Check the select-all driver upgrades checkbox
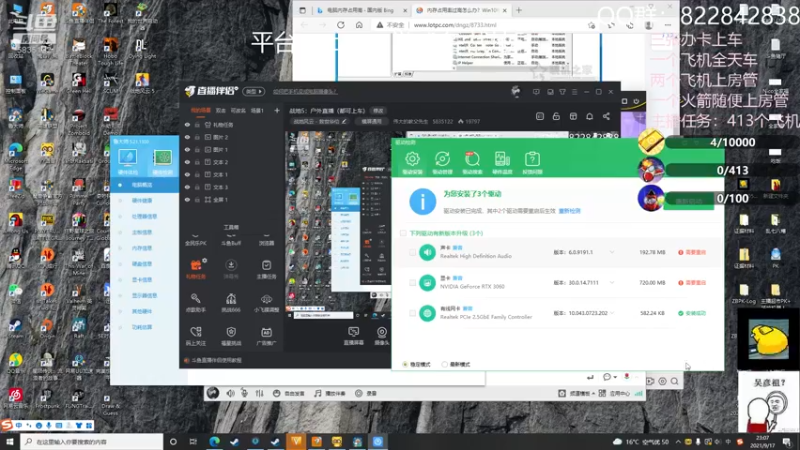The height and width of the screenshot is (450, 800). tap(403, 233)
